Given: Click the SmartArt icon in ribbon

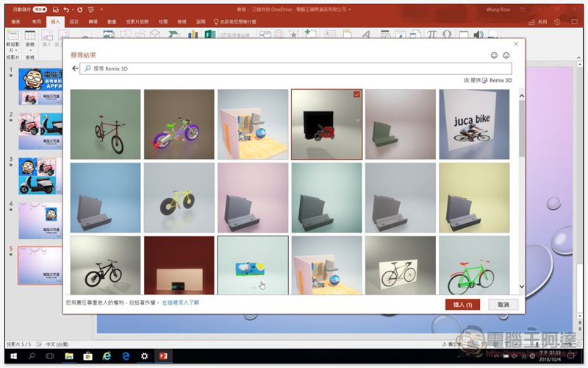Looking at the screenshot, I should click(x=173, y=35).
